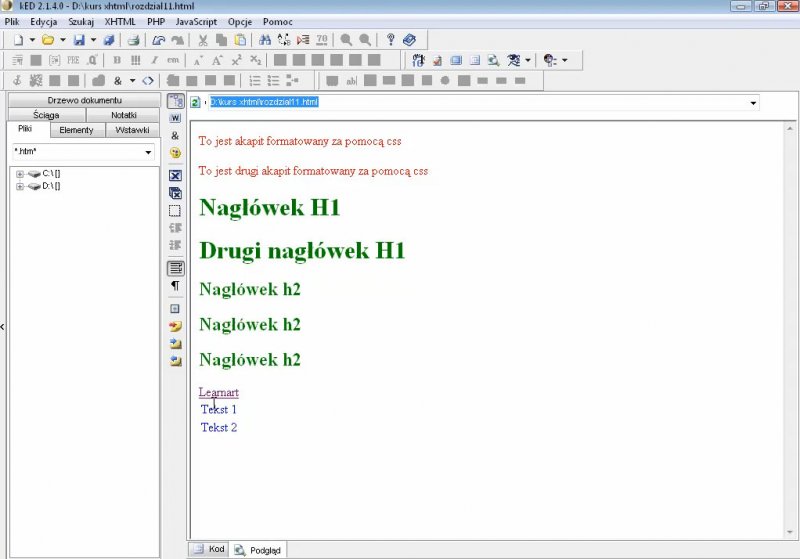The height and width of the screenshot is (559, 800).
Task: Click the Bold formatting icon
Action: coord(117,60)
